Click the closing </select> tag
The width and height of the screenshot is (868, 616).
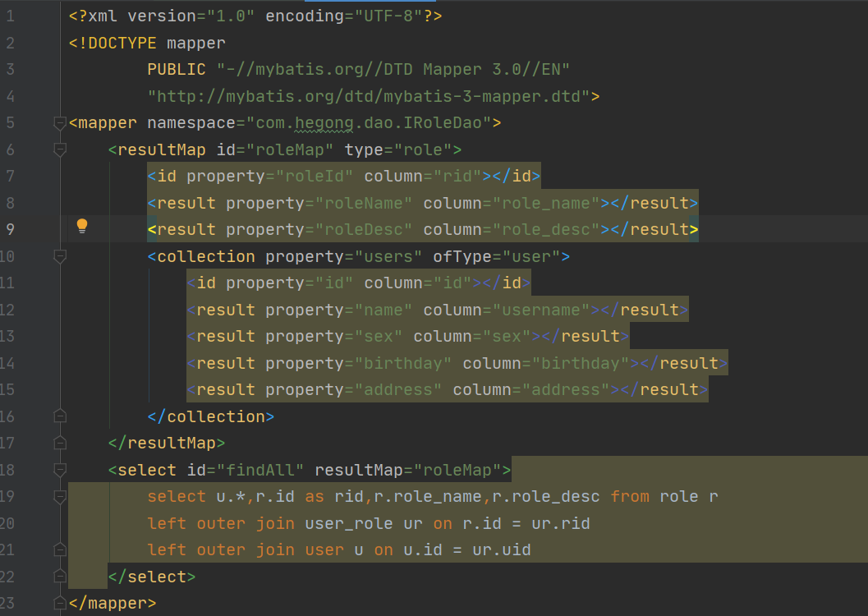pyautogui.click(x=152, y=577)
